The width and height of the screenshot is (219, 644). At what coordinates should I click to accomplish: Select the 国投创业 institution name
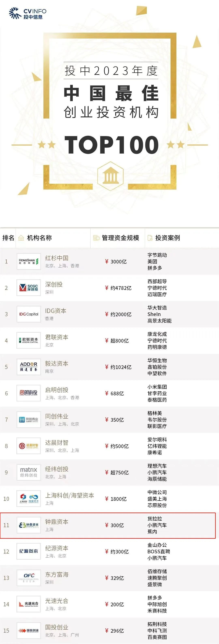click(57, 627)
